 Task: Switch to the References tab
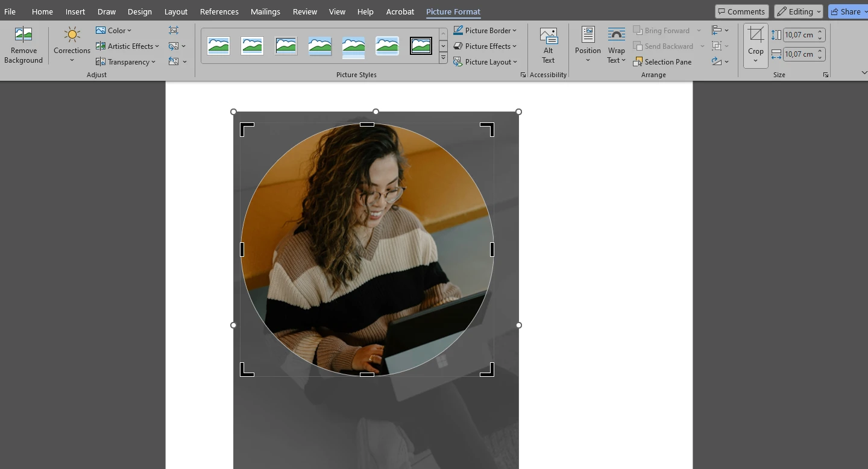click(x=219, y=11)
